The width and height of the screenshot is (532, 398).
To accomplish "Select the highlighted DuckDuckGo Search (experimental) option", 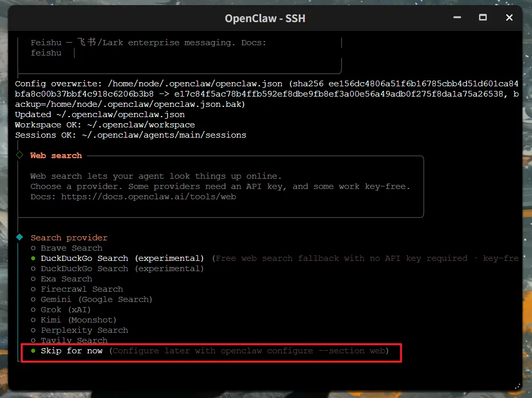I will (117, 258).
